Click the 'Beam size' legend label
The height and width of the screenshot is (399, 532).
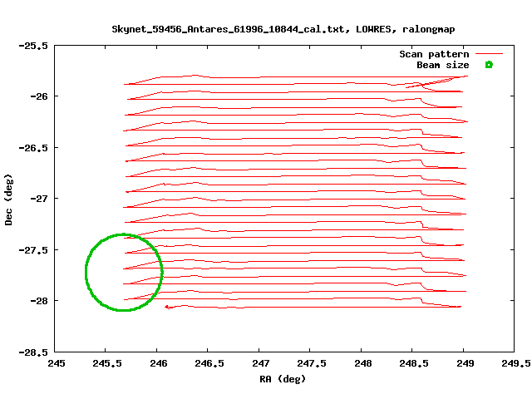coord(443,65)
